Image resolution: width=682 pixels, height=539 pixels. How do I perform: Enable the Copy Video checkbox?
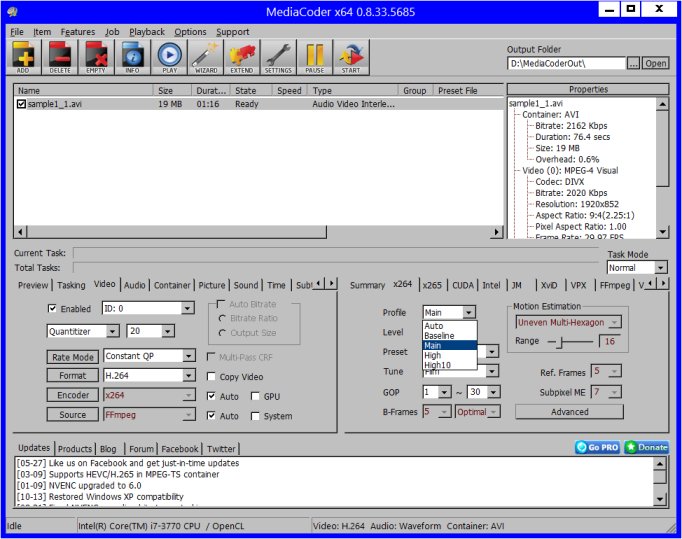[x=211, y=376]
